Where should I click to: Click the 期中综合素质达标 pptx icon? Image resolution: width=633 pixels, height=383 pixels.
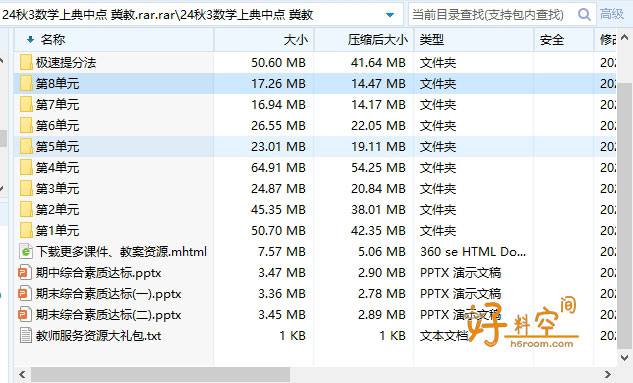pyautogui.click(x=25, y=273)
